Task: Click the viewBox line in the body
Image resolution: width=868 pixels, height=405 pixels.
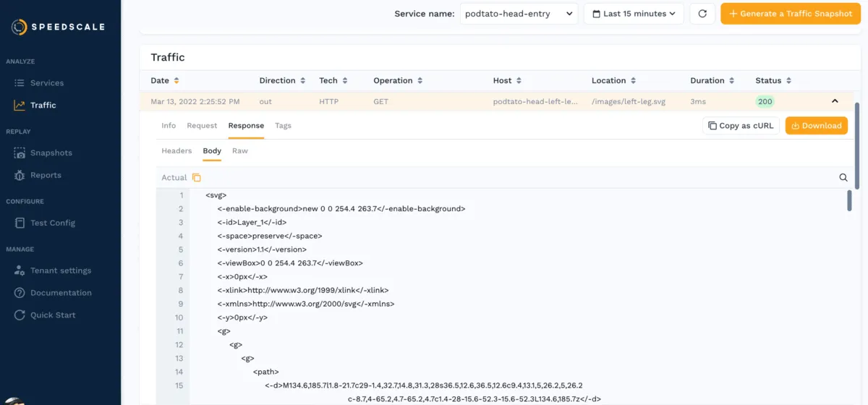Action: point(290,263)
